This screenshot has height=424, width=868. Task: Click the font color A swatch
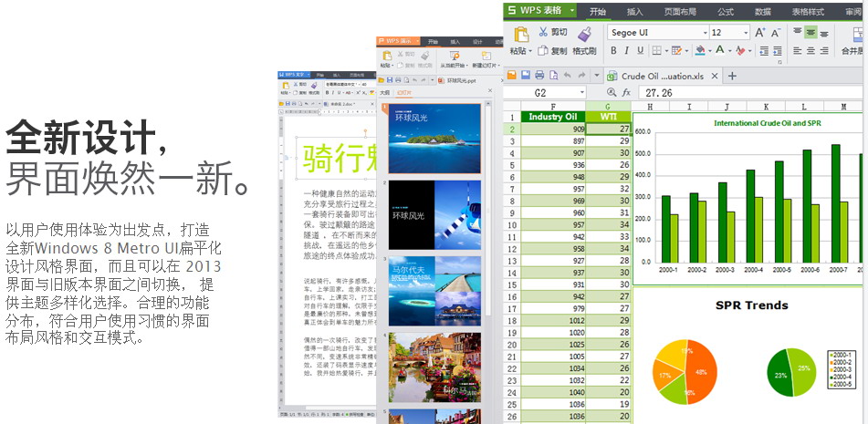(719, 51)
